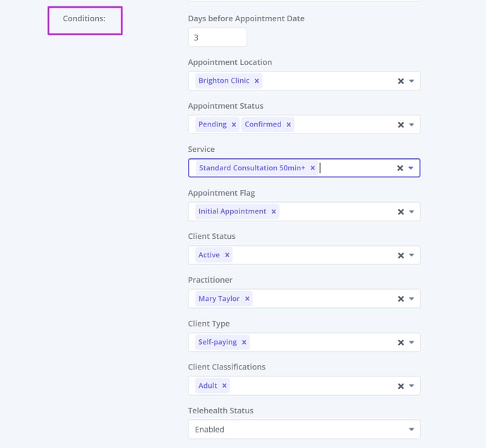Open the Telehealth Status dropdown

304,430
